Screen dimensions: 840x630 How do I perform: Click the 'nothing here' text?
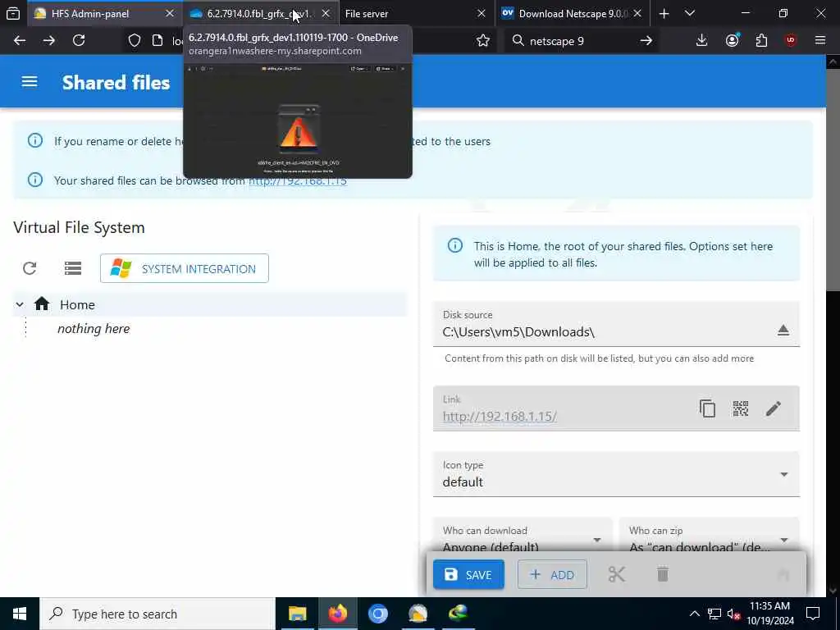tap(94, 328)
